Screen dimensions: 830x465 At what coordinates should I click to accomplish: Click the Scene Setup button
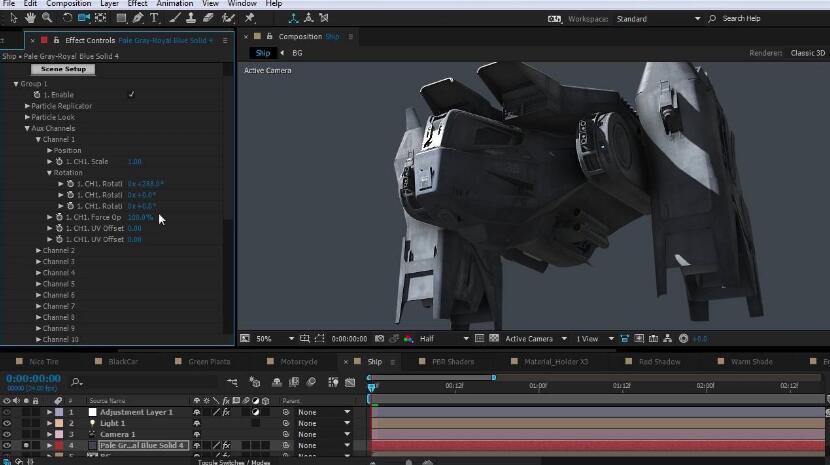click(x=62, y=69)
